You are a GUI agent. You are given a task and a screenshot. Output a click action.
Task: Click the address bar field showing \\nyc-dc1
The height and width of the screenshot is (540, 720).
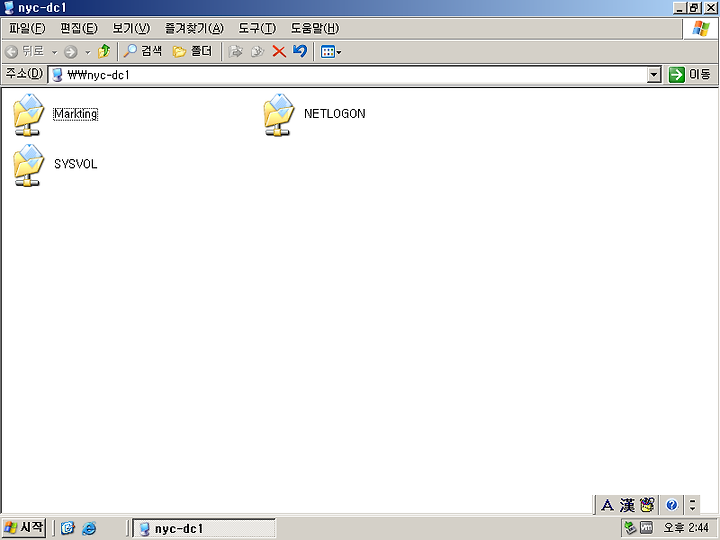354,75
